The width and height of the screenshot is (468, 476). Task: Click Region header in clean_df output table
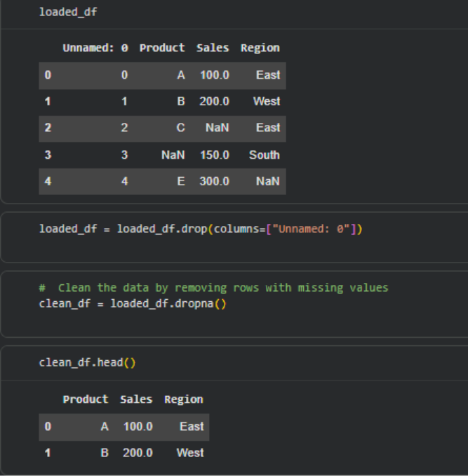183,399
